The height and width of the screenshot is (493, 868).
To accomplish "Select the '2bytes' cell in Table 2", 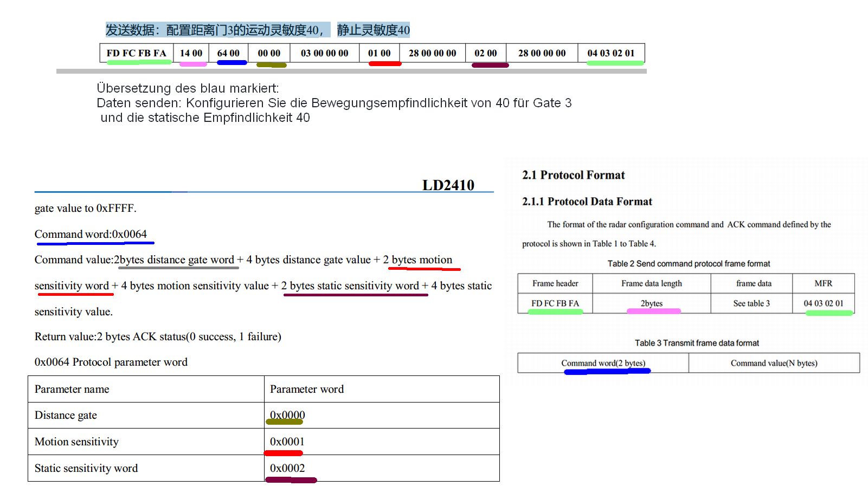I will click(652, 303).
